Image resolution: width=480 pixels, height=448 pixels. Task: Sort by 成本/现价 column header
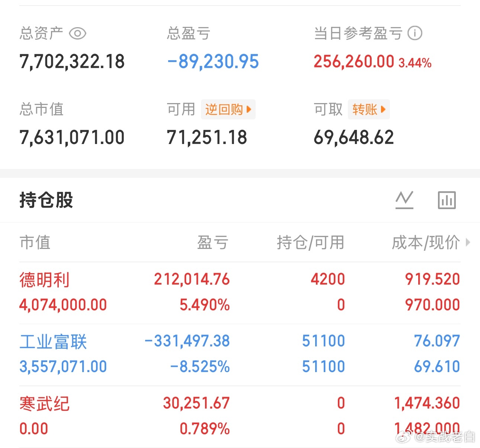pos(426,243)
